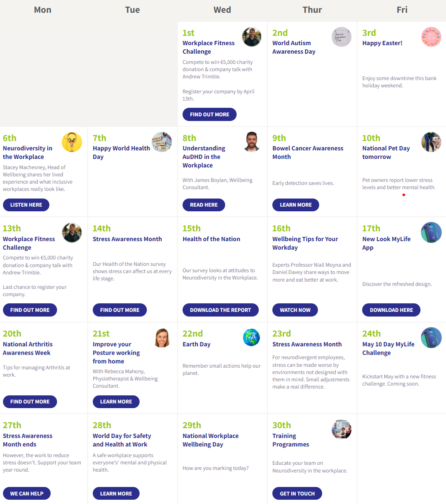Click the World Health Day image on the 7th

(x=162, y=142)
